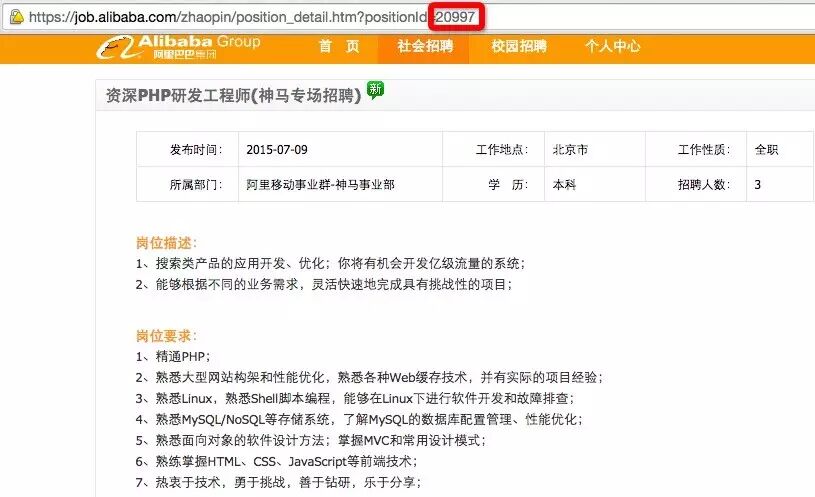Click the headcount value 3

pyautogui.click(x=757, y=185)
